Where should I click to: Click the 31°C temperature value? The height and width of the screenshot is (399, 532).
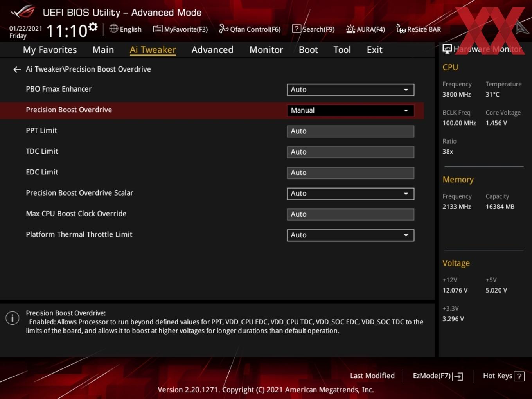[x=492, y=95]
